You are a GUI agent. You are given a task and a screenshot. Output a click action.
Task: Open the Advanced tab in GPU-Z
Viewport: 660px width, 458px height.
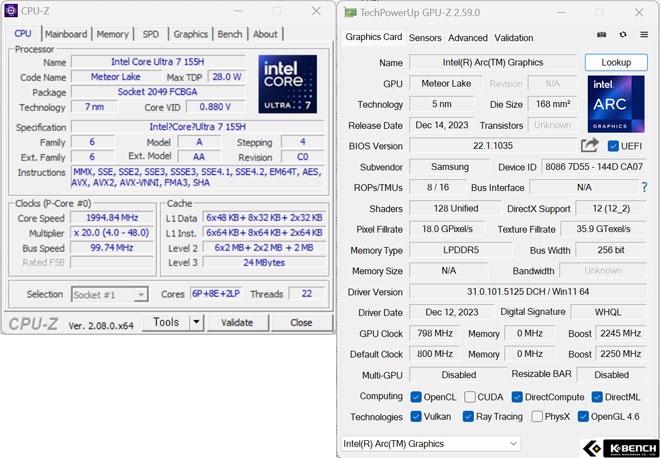point(468,38)
